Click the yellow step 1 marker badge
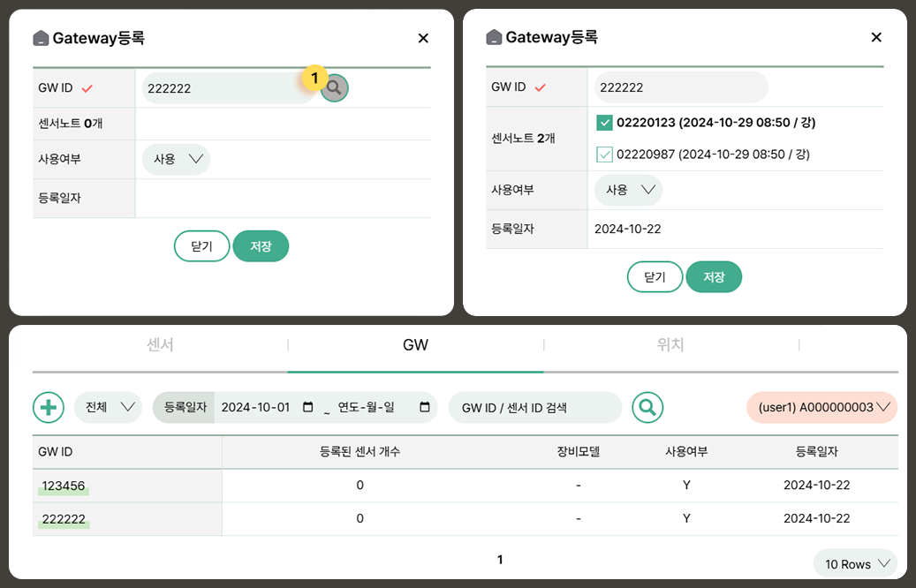 click(314, 78)
